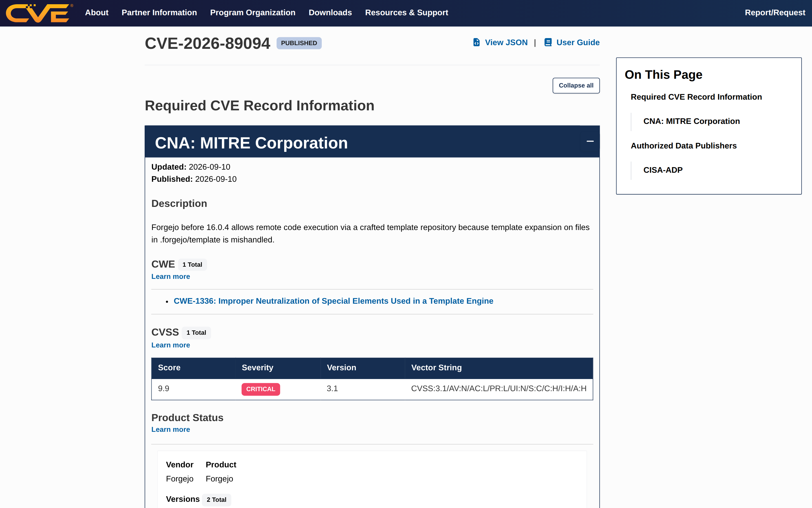
Task: Jump to CISA-ADP in sidebar
Action: [663, 170]
